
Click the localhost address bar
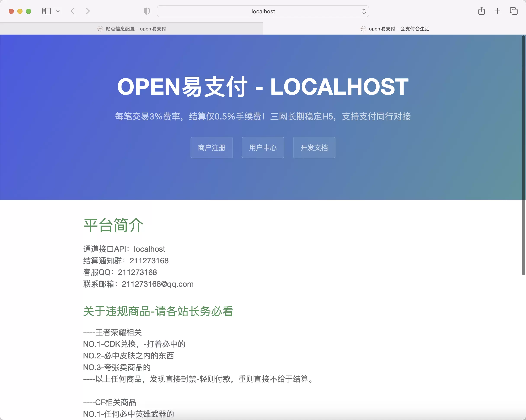pos(263,11)
